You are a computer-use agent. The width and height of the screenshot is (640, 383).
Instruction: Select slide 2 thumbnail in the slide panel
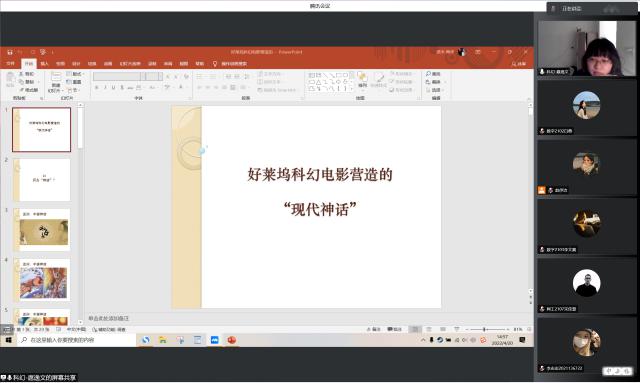point(42,180)
